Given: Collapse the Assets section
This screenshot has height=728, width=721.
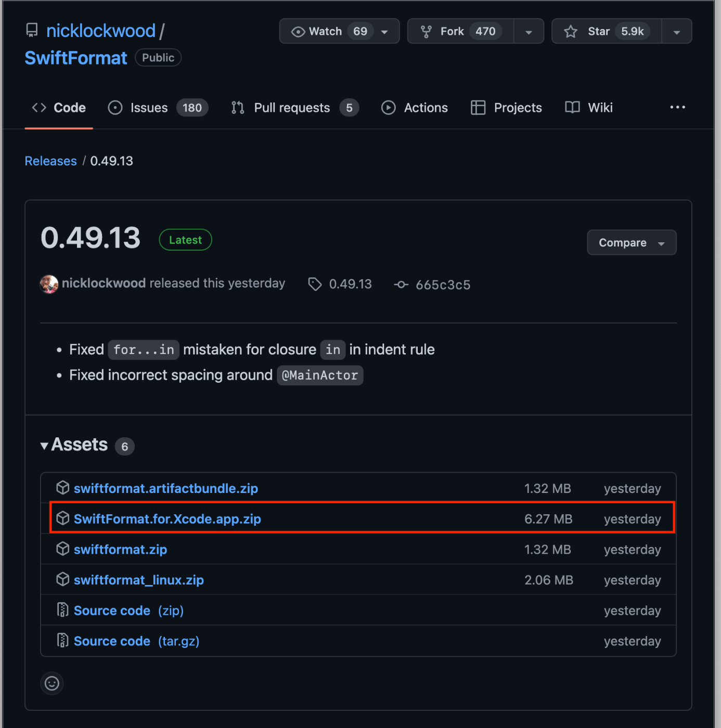Looking at the screenshot, I should point(74,445).
